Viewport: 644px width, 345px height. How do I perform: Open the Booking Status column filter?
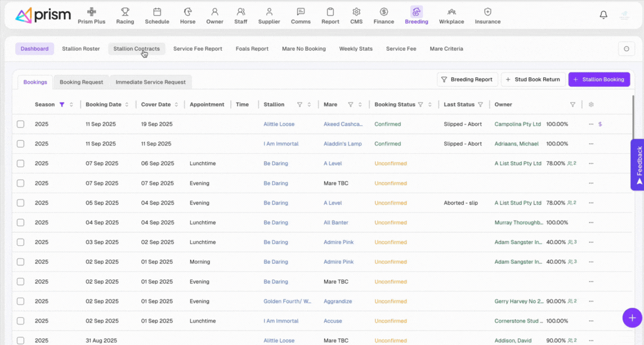coord(421,104)
